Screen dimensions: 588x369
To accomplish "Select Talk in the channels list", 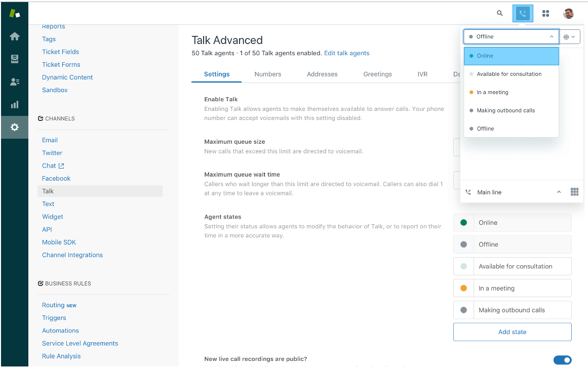I will click(100, 191).
